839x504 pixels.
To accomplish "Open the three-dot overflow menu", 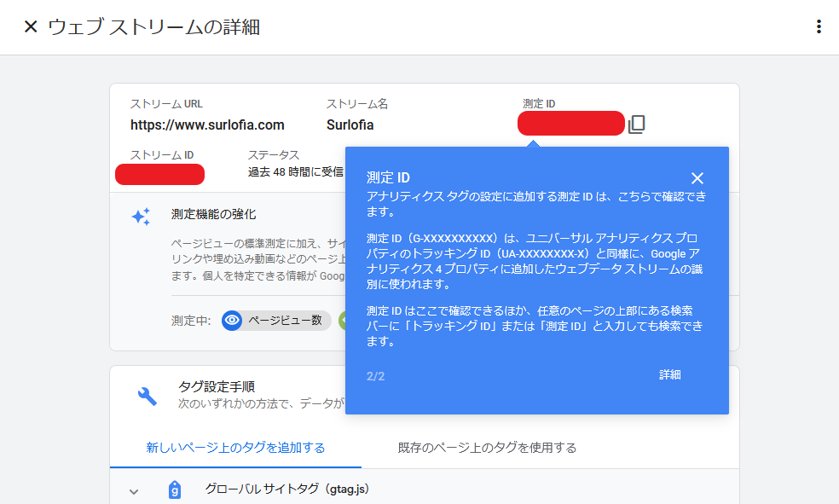I will tap(818, 26).
